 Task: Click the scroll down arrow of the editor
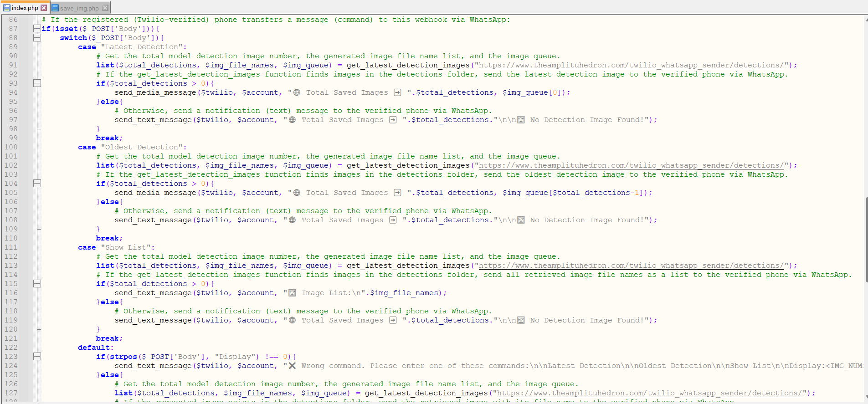[866, 397]
